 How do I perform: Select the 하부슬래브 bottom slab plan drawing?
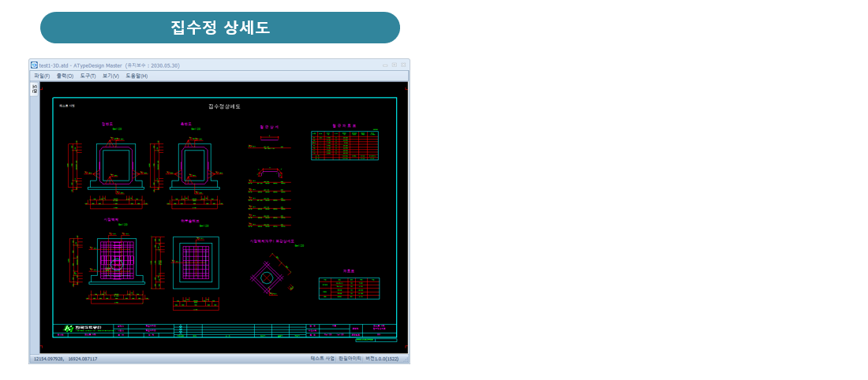point(196,264)
